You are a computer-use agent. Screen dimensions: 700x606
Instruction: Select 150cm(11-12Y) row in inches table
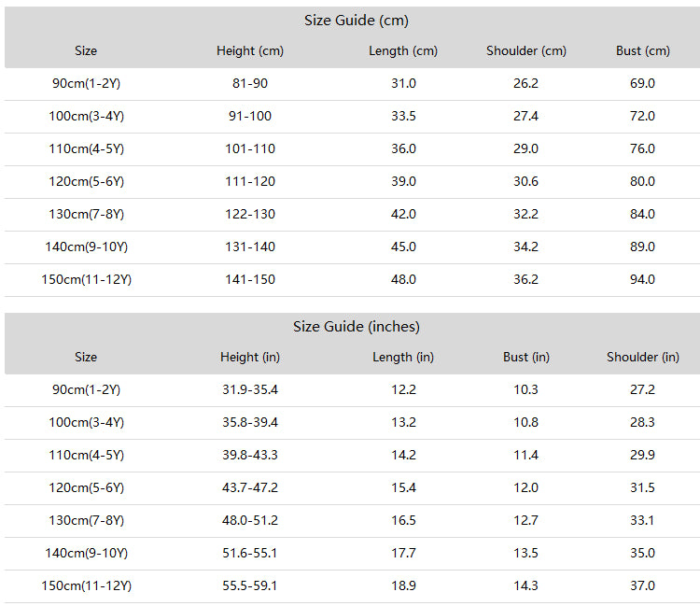pyautogui.click(x=86, y=586)
